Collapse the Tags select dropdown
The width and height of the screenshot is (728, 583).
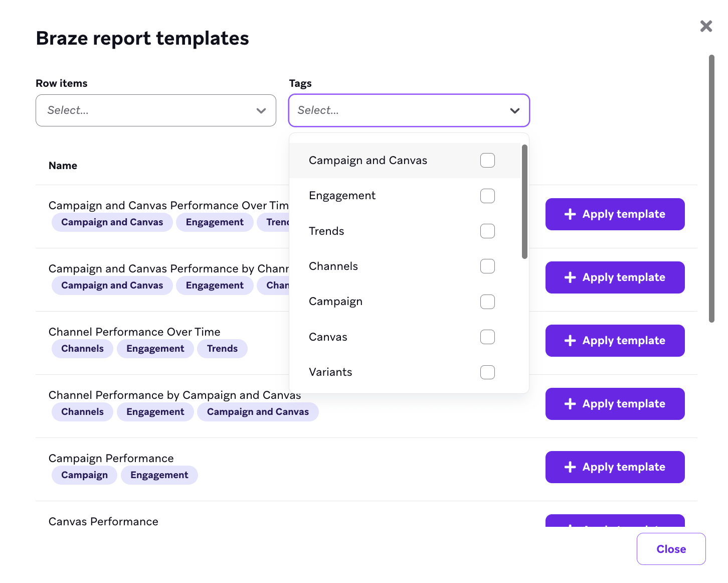[x=409, y=110]
